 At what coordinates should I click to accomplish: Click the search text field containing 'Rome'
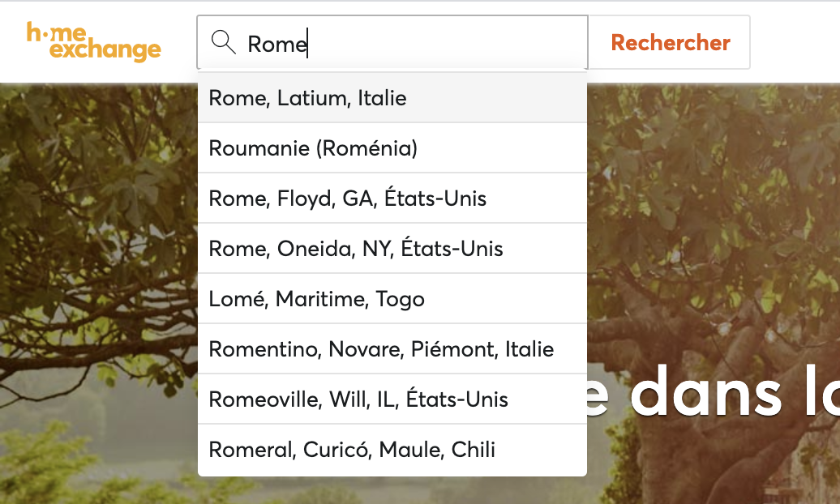coord(365,44)
